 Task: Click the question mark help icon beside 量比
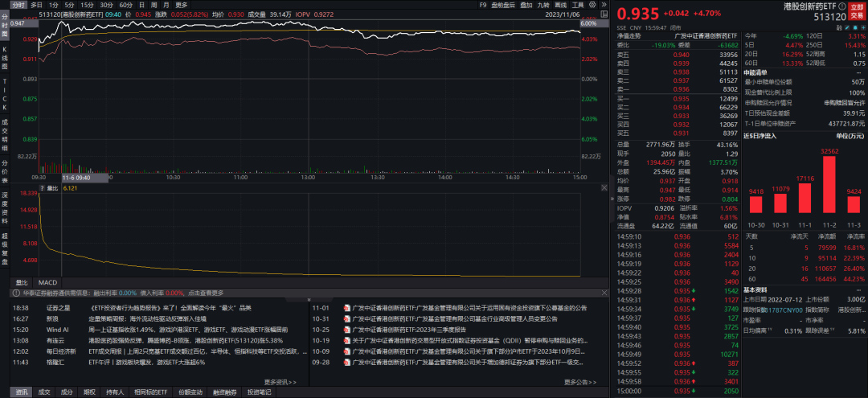point(42,188)
